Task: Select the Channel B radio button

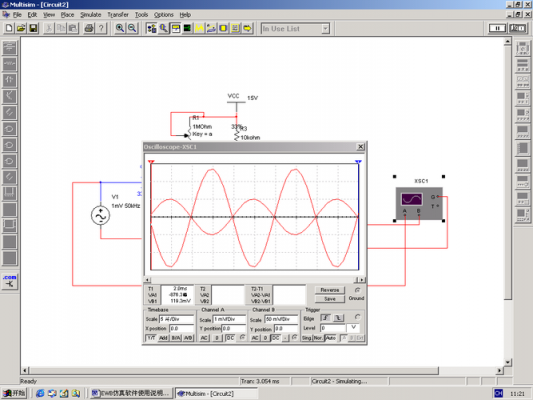Action: pyautogui.click(x=295, y=337)
